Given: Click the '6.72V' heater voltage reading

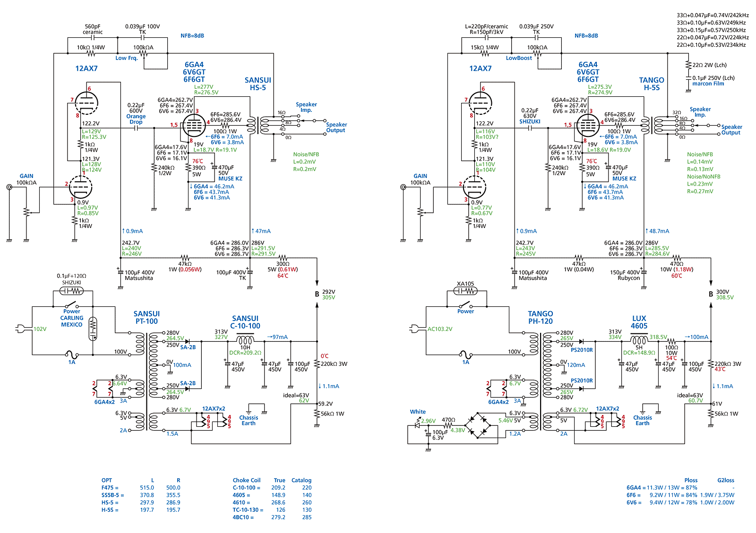Looking at the screenshot, I should click(581, 410).
